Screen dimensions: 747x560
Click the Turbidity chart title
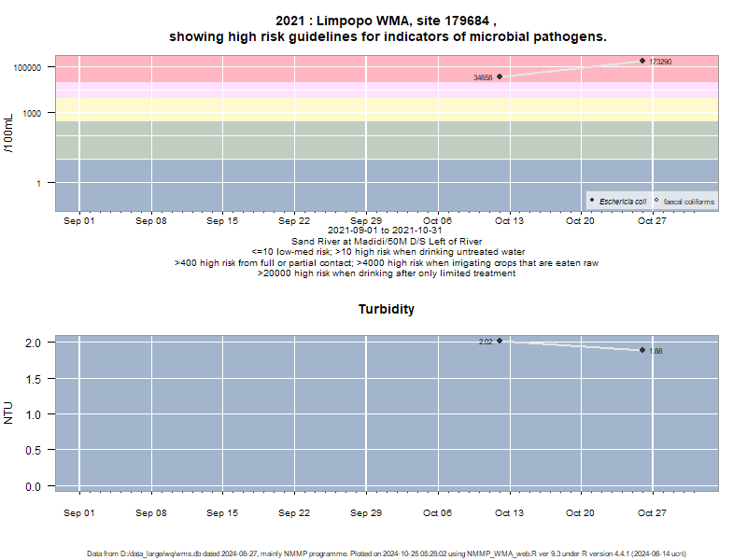click(x=387, y=309)
